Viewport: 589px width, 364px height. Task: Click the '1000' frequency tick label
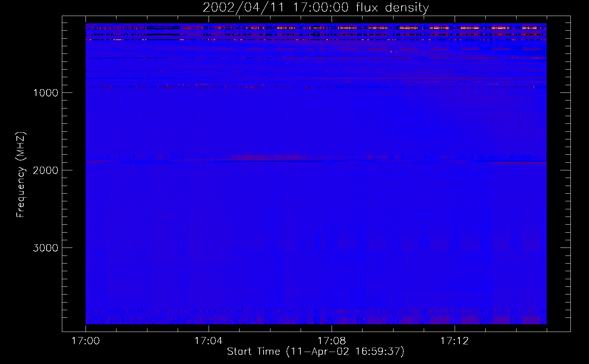46,93
